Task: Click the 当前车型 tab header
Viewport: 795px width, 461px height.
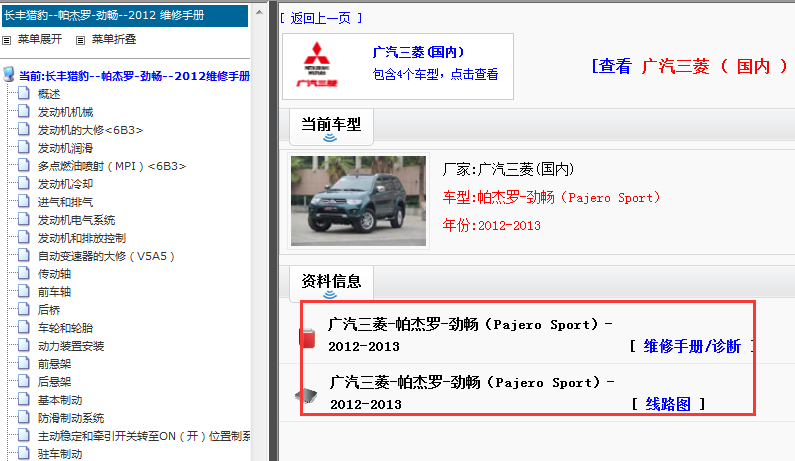Action: click(x=331, y=126)
